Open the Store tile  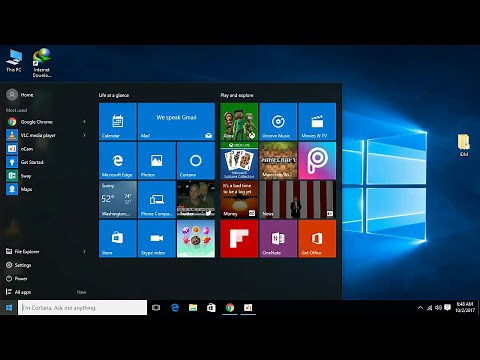(x=118, y=238)
